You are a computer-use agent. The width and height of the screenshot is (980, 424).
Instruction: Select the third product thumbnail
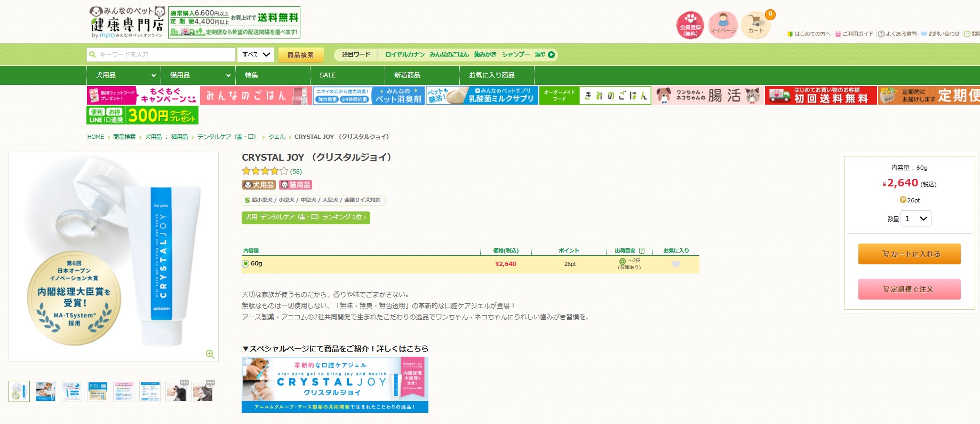[x=71, y=391]
